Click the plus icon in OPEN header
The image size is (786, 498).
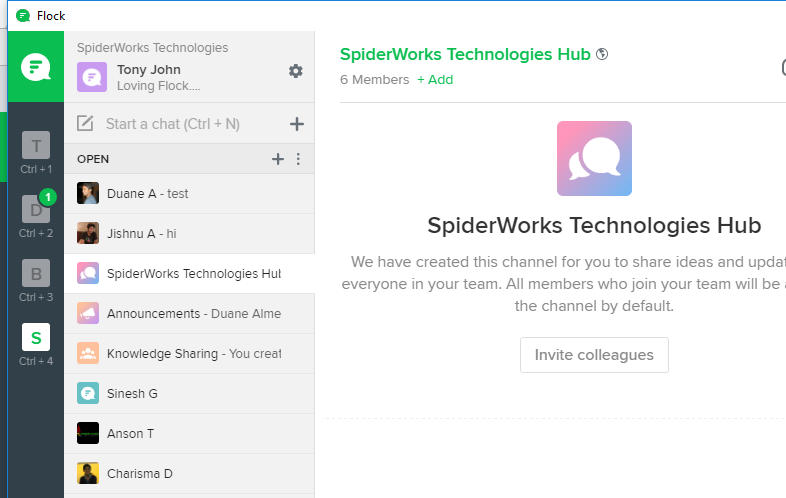278,159
